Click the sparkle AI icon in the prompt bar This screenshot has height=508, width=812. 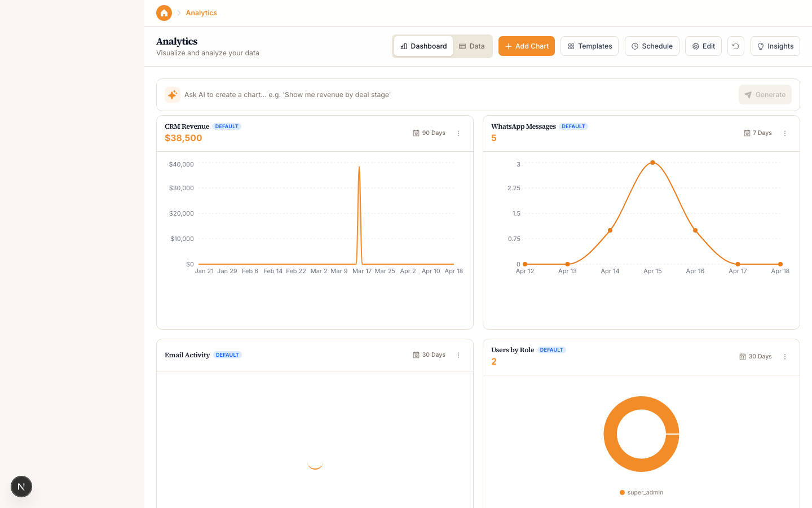pos(173,94)
